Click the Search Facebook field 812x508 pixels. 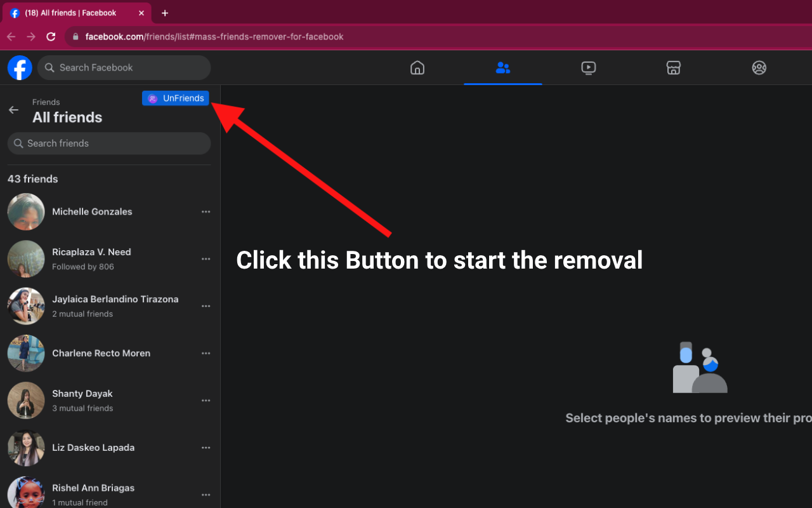click(124, 67)
